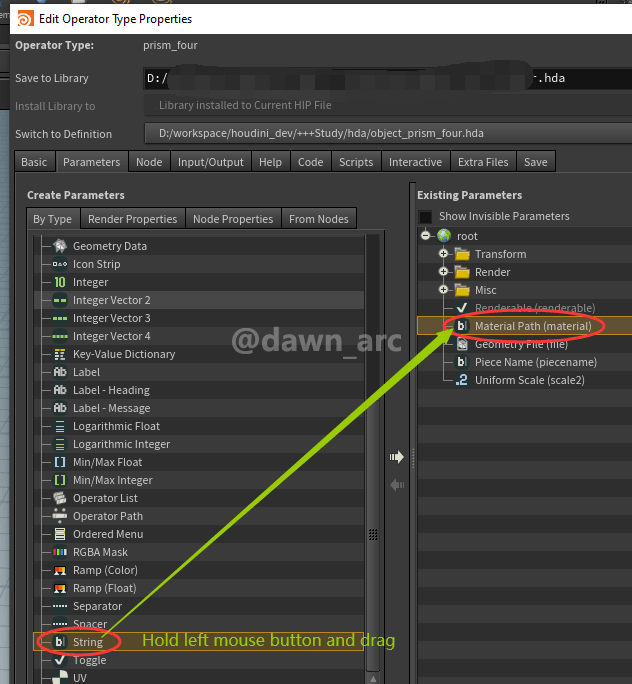Screen dimensions: 632x684
Task: Click the RGBA Mask type icon
Action: click(60, 552)
